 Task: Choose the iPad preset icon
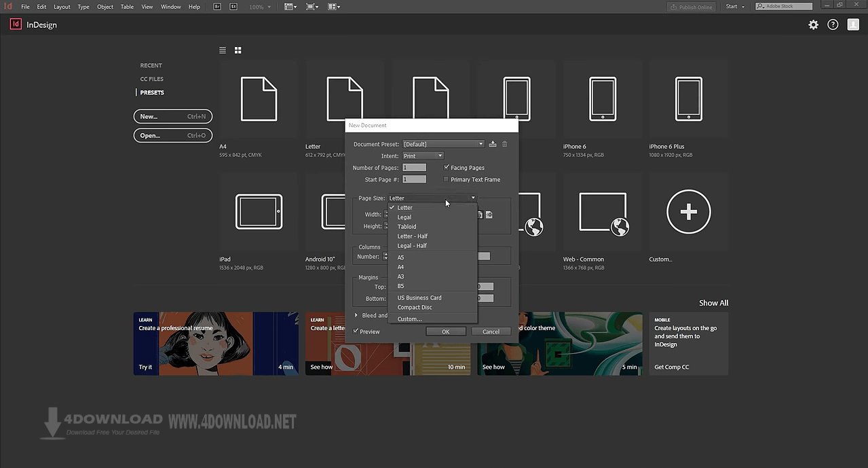pos(259,211)
